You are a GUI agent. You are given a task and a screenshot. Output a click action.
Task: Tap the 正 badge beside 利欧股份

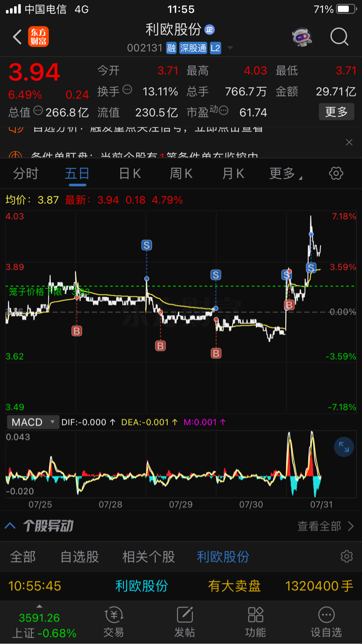coord(209,30)
